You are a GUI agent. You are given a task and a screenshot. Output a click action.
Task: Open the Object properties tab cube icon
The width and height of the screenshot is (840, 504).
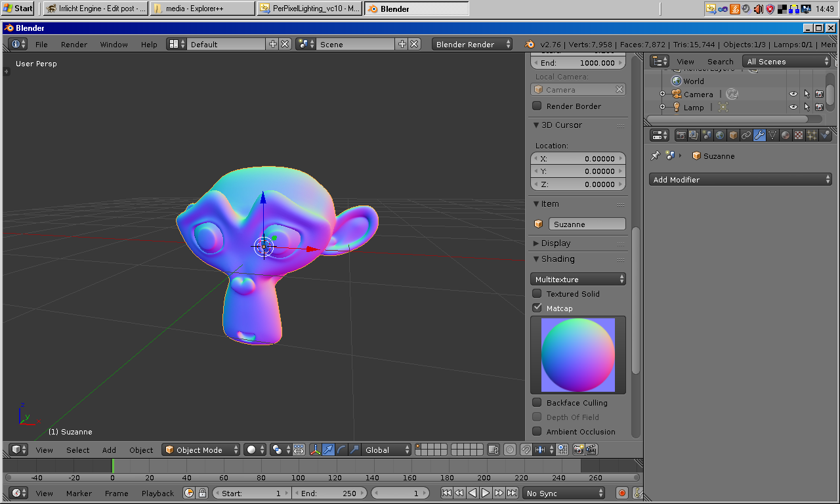click(x=733, y=135)
